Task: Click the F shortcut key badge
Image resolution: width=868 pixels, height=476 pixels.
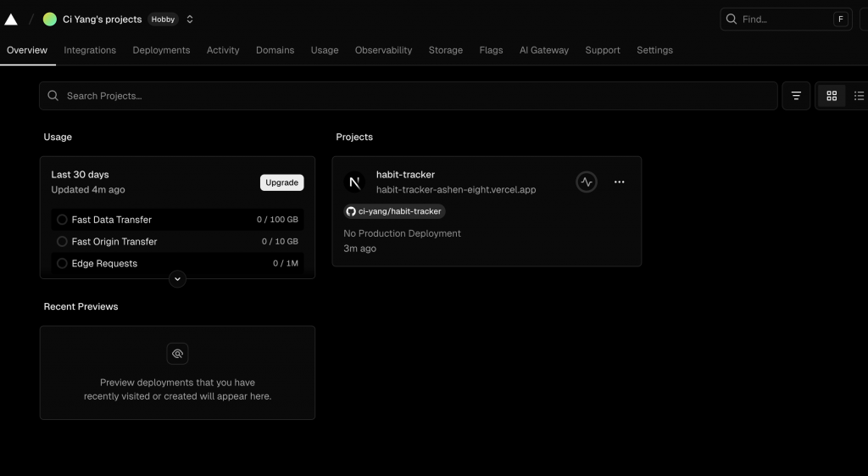Action: pos(840,20)
